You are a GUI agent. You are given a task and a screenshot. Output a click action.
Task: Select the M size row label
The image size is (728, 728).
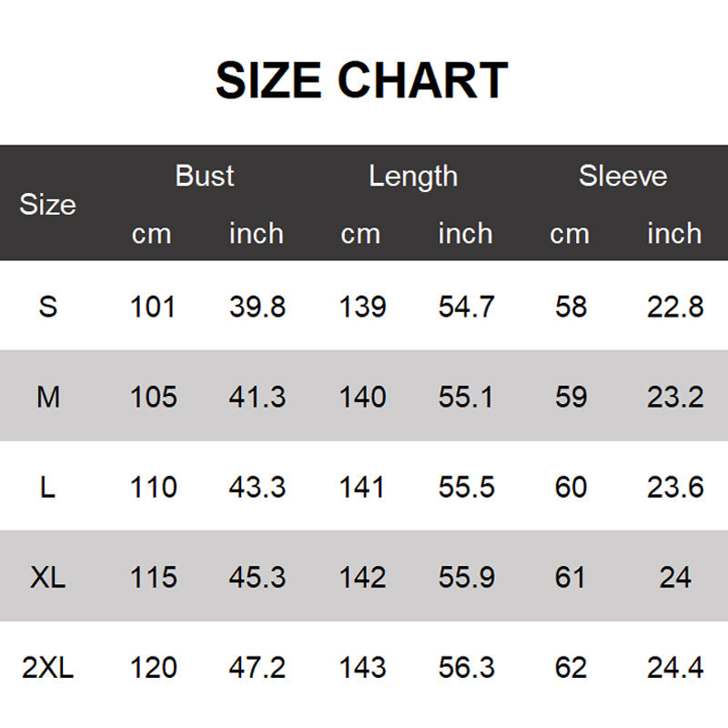point(47,397)
